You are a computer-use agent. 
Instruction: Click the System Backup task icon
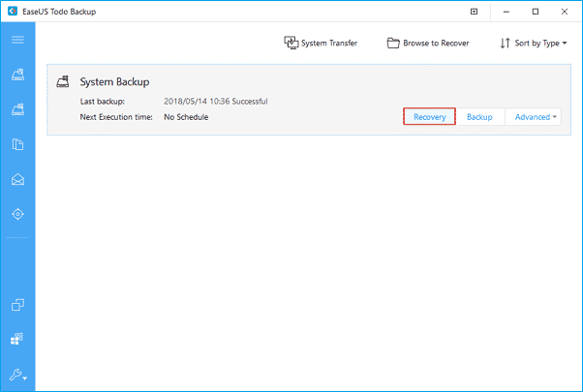click(63, 81)
